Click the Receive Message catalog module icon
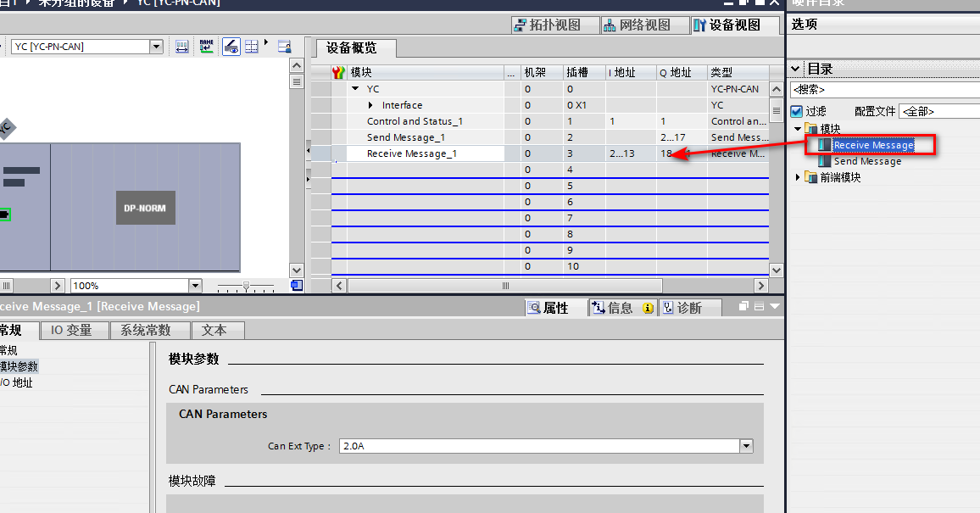The image size is (980, 513). point(824,145)
